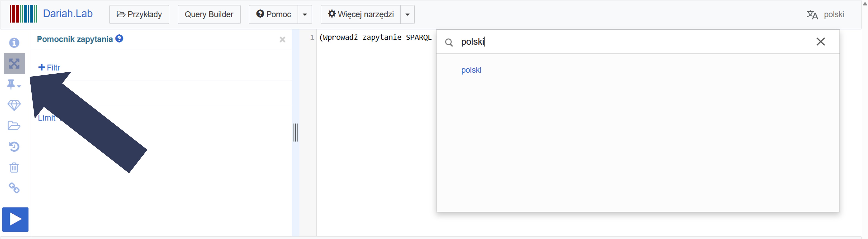
Task: Click the Pomoc help menu
Action: point(273,14)
